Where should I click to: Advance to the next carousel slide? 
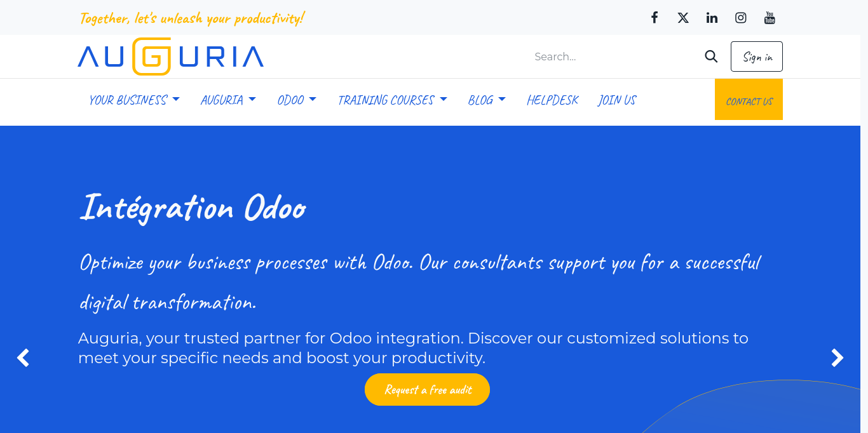[x=837, y=357]
